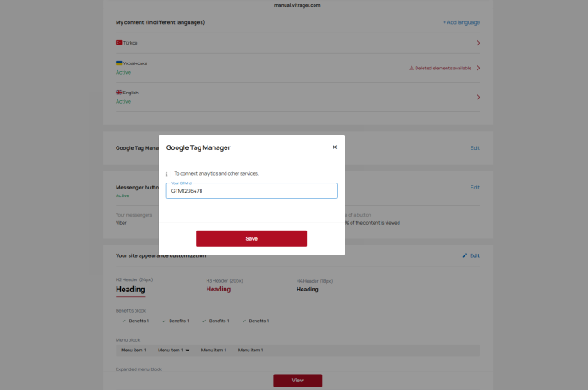Click the first Benefits 1 item
Screen dimensions: 588x390
(135, 321)
